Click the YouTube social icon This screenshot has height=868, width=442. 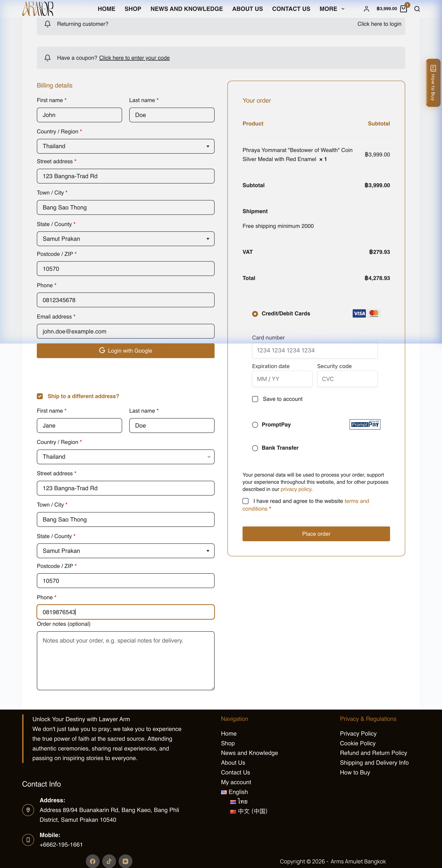click(x=125, y=861)
